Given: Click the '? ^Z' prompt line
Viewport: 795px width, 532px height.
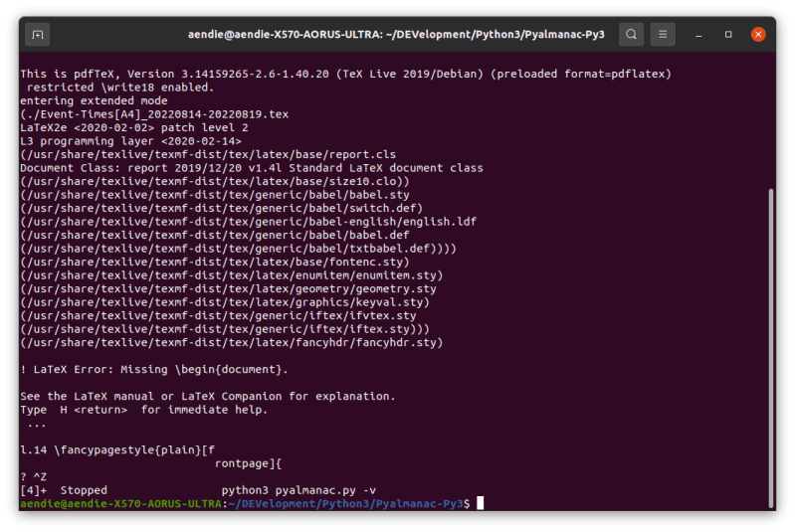Looking at the screenshot, I should point(34,476).
